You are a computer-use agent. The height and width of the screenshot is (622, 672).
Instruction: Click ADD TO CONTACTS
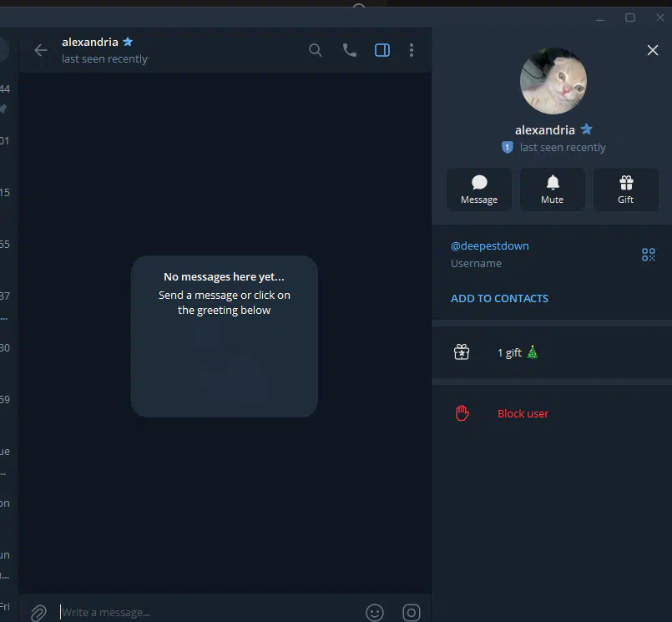pos(499,298)
